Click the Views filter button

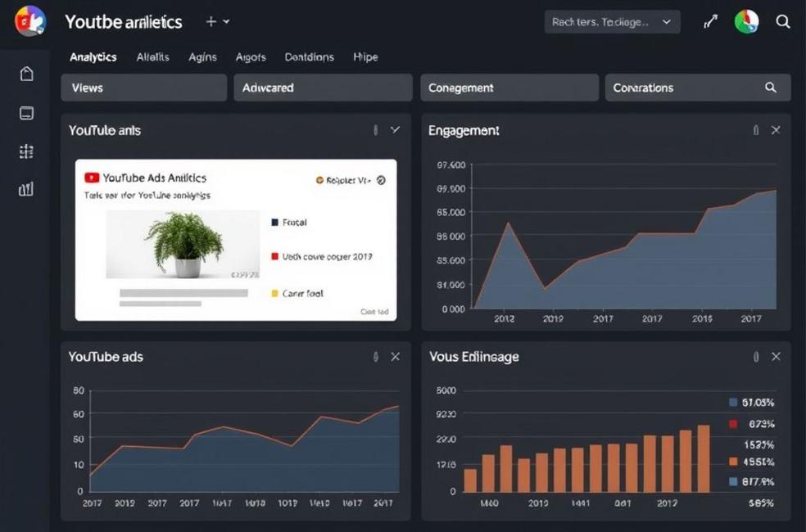tap(143, 88)
